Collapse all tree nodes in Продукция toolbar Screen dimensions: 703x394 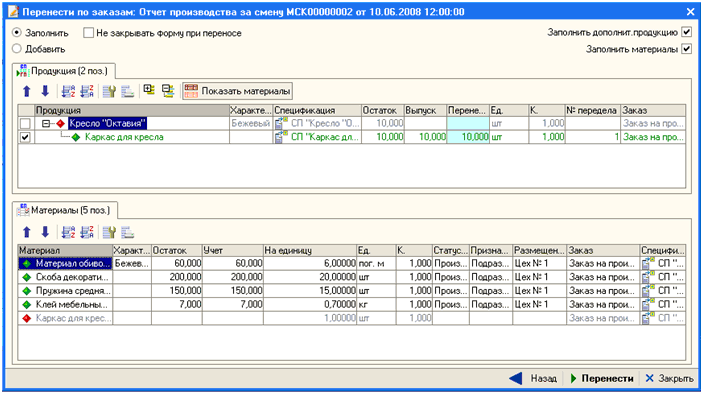tap(168, 91)
